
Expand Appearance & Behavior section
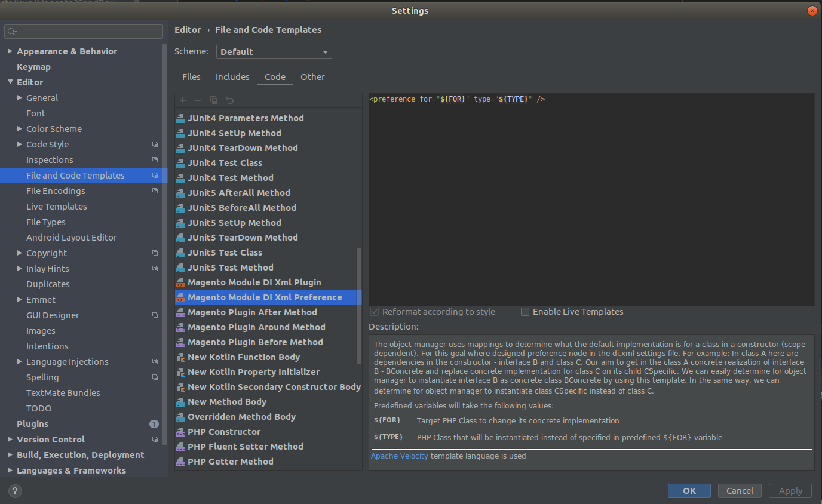click(x=10, y=51)
